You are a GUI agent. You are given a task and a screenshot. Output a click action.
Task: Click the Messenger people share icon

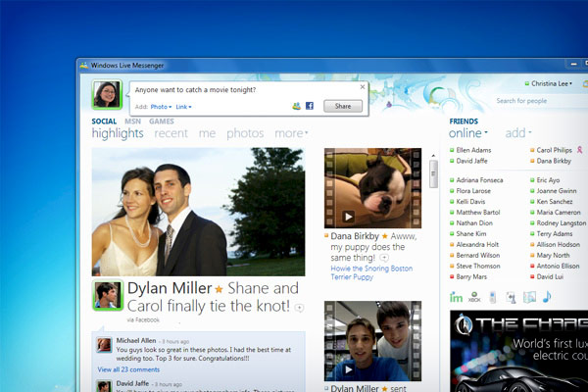pos(297,106)
